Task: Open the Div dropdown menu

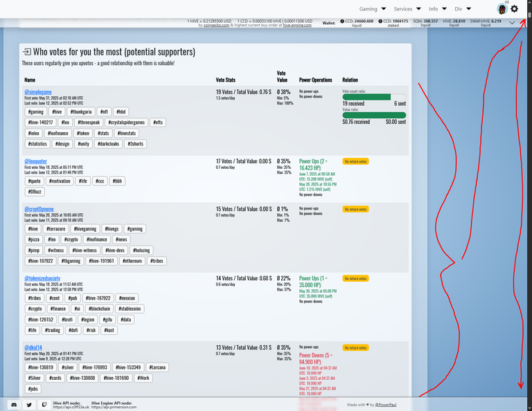Action: [x=463, y=9]
